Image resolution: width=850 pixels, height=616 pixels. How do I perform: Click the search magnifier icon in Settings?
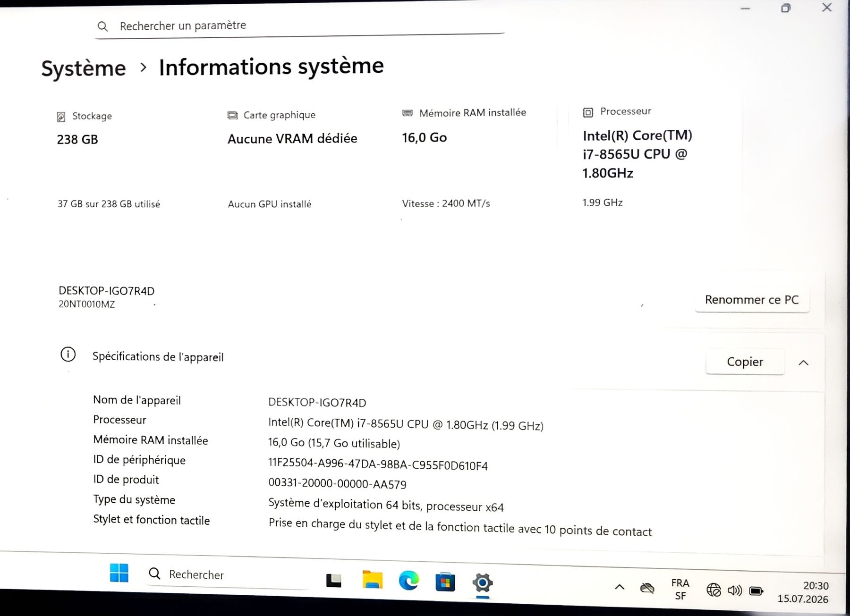[102, 26]
